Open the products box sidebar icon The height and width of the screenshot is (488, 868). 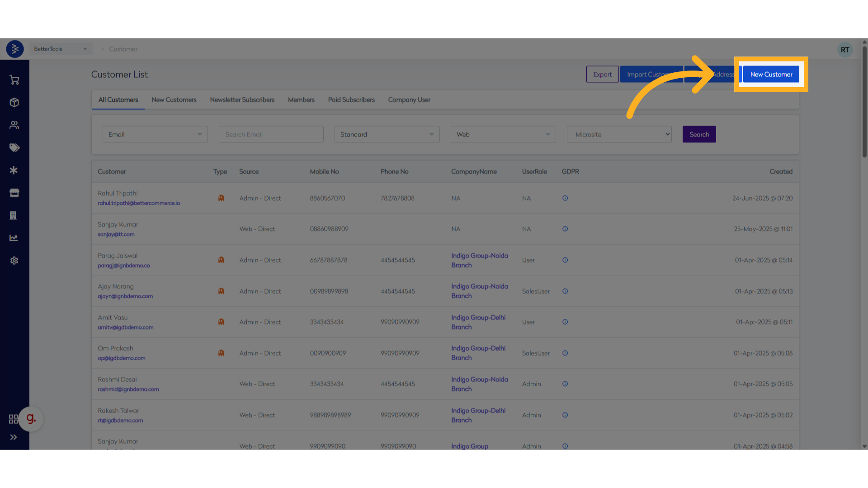pyautogui.click(x=14, y=103)
